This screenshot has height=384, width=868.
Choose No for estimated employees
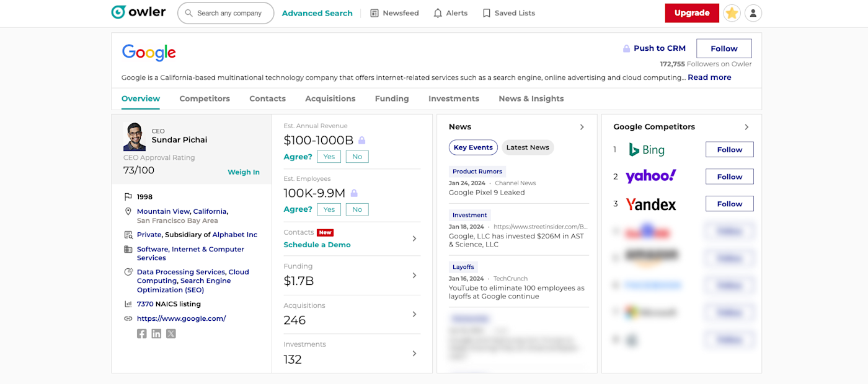[357, 209]
